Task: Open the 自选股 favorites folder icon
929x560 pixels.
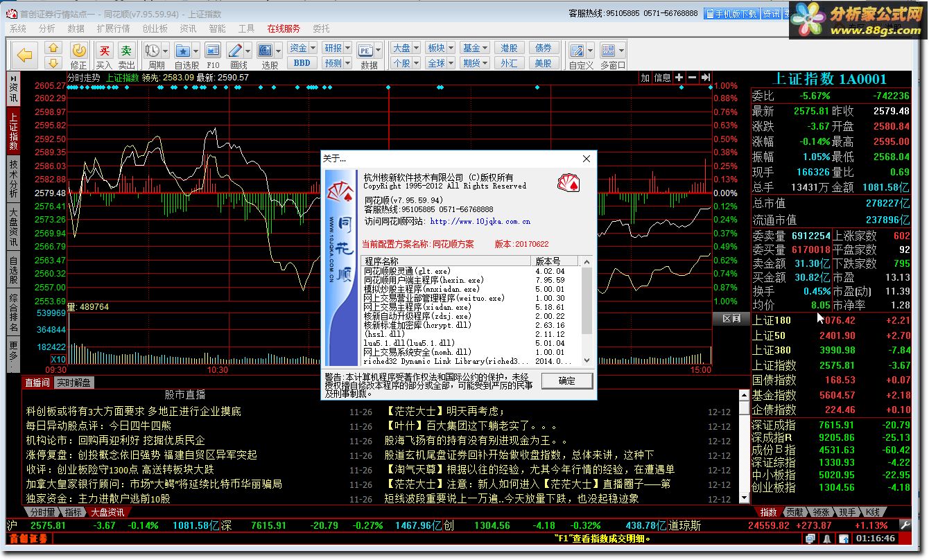Action: click(x=183, y=50)
